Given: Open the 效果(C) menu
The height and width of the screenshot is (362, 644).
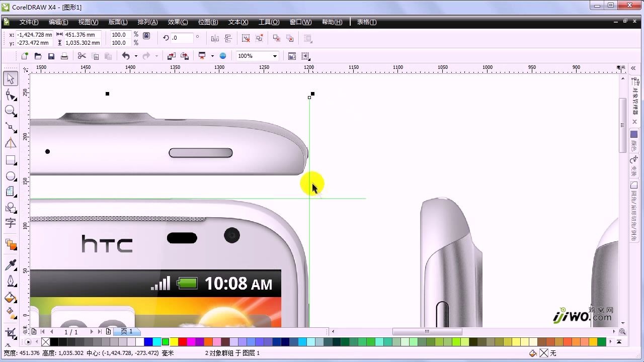Looking at the screenshot, I should pyautogui.click(x=178, y=22).
